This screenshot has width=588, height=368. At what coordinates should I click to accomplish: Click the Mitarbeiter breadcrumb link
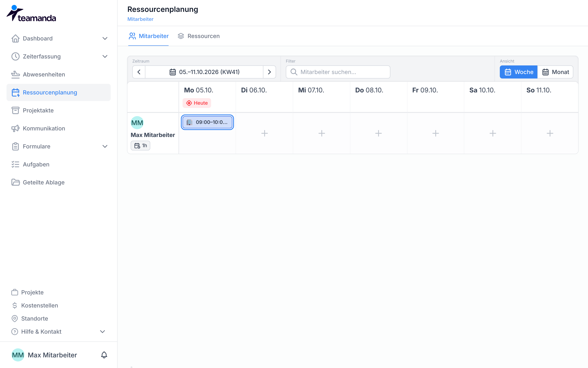(140, 19)
